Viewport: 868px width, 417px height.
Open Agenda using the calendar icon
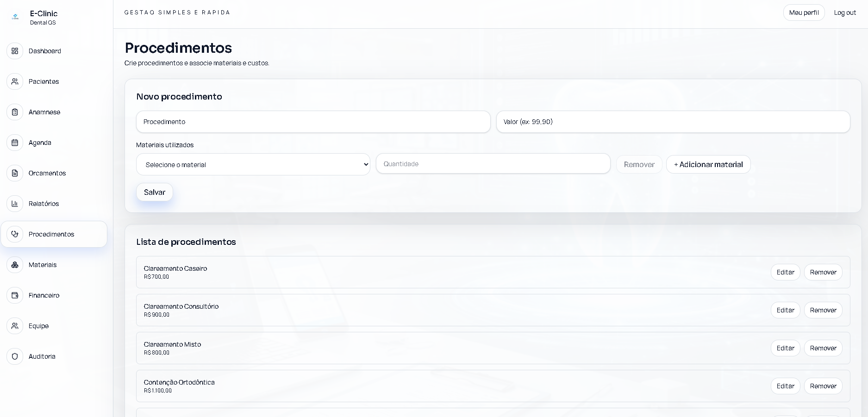(15, 143)
